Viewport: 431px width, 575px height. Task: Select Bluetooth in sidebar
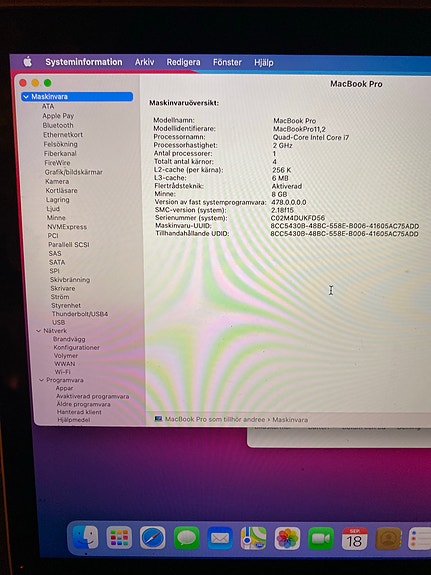(x=58, y=125)
